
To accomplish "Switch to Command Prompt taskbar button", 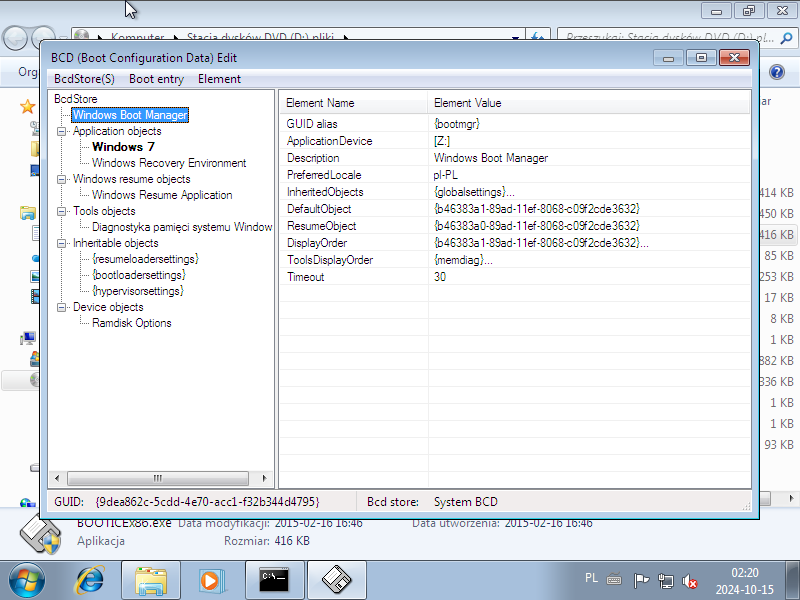I will (x=274, y=581).
